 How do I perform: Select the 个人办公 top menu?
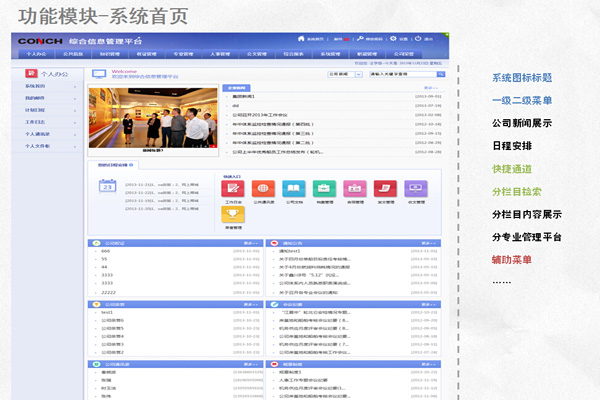pyautogui.click(x=36, y=54)
